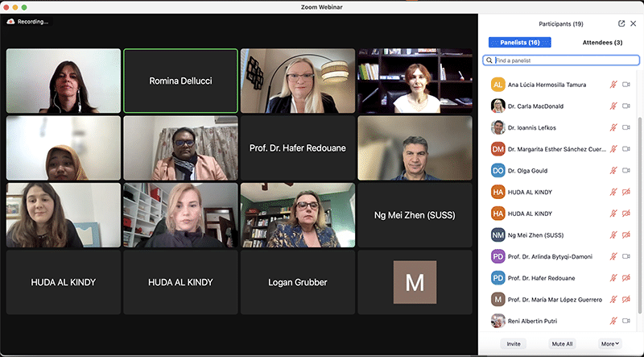Pop out the Participants panel
The height and width of the screenshot is (357, 644).
(621, 24)
